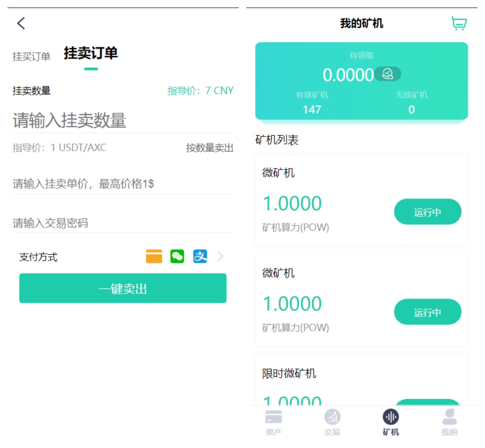Click the 矿机列表 heading

277,140
